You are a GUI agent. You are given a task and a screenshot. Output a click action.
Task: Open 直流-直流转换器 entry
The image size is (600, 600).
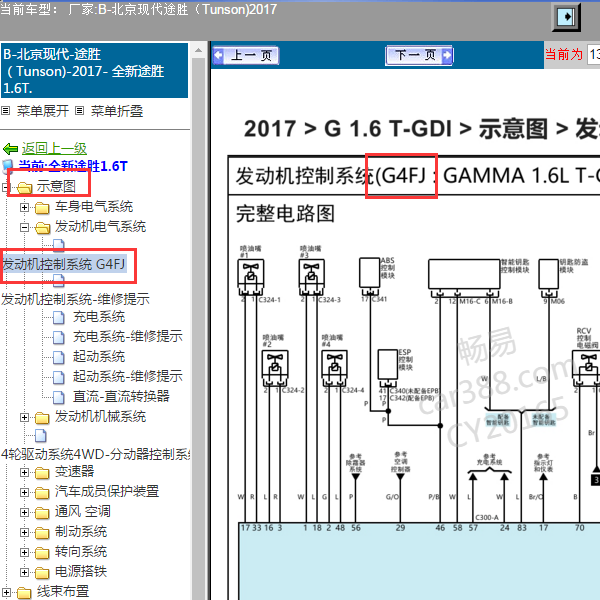point(121,396)
